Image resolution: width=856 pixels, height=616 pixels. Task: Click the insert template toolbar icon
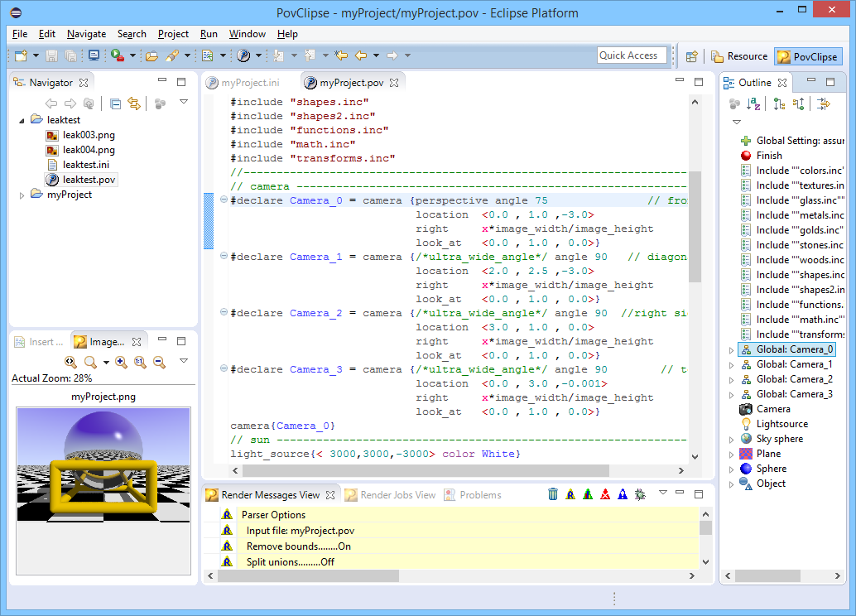pos(207,55)
